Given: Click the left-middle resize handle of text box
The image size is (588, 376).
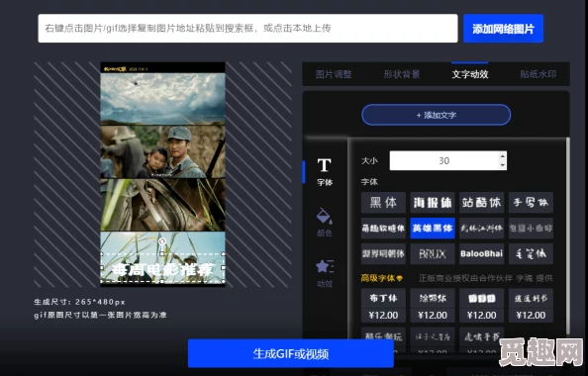Looking at the screenshot, I should pos(102,268).
